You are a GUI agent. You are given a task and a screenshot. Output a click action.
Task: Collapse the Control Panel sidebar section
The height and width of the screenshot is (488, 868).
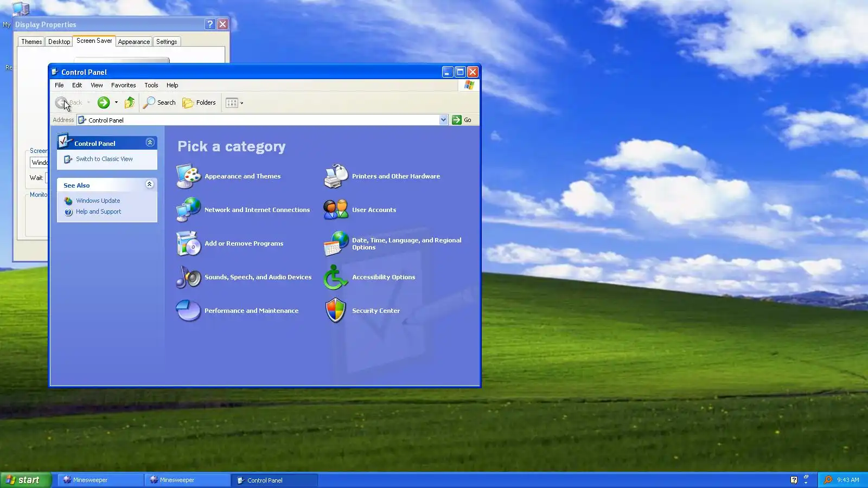pos(150,143)
